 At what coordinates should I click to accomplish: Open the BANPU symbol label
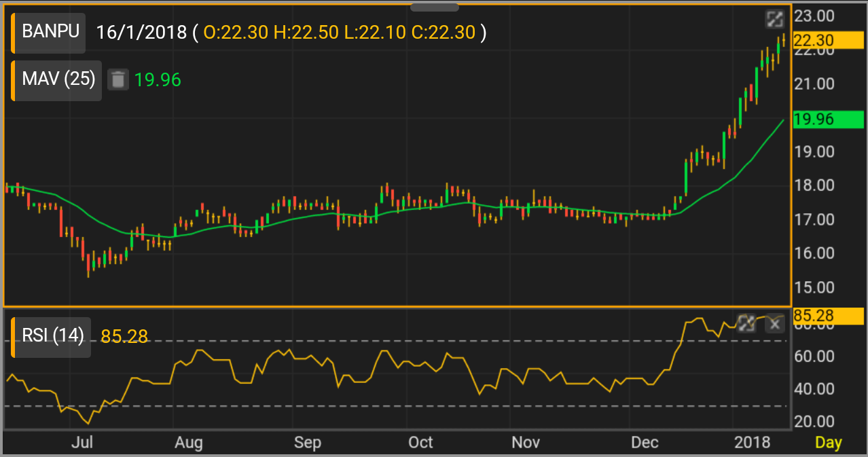click(49, 32)
